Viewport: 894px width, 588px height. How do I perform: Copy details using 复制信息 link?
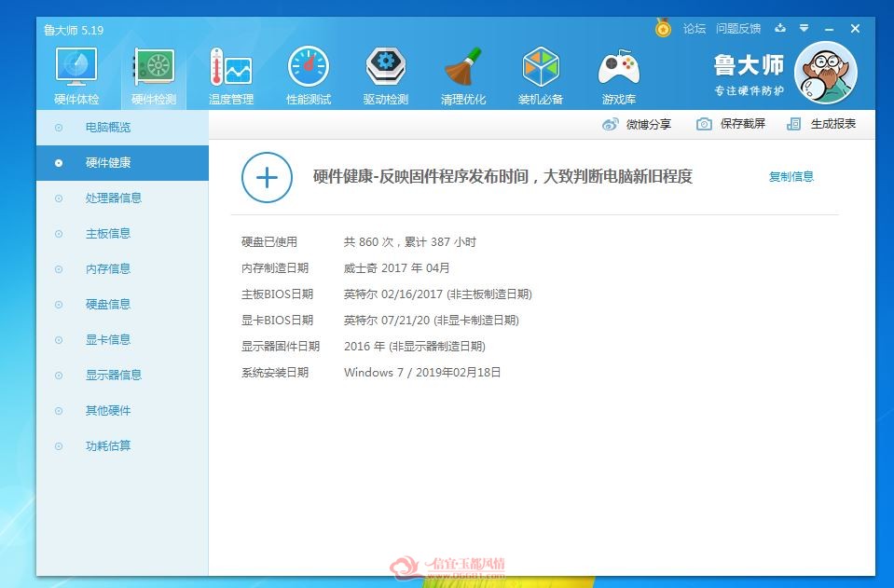pos(791,177)
